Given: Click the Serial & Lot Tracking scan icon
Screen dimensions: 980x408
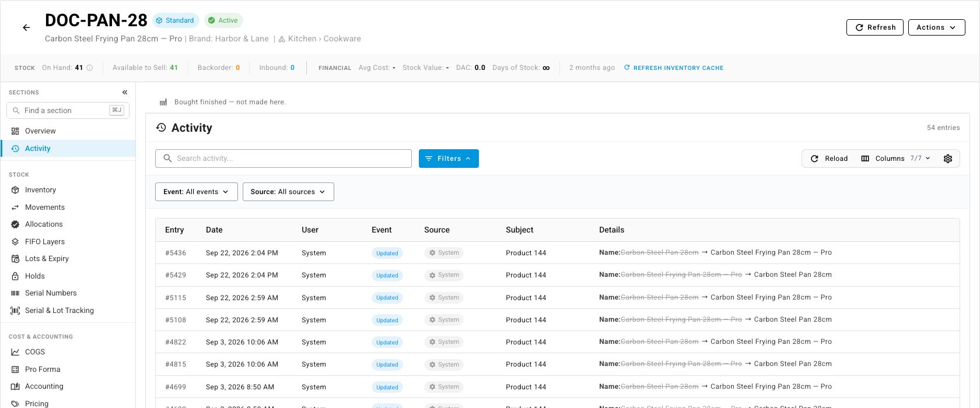Looking at the screenshot, I should point(15,311).
